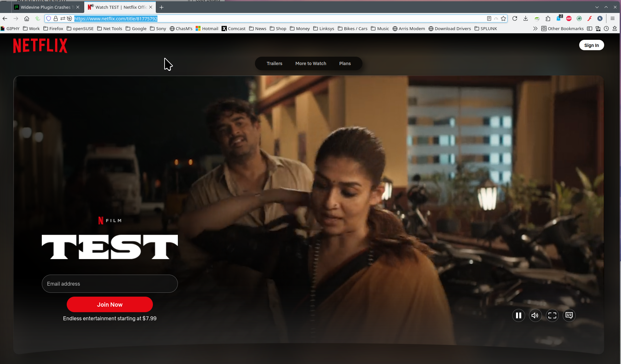This screenshot has width=621, height=364.
Task: Expand the Music bookmarks folder
Action: [x=380, y=28]
